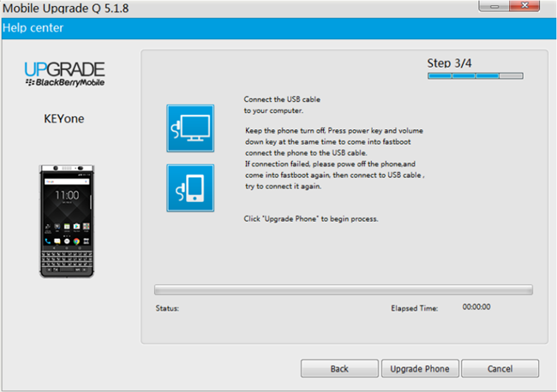557x392 pixels.
Task: Click the empty upgrade progress bar
Action: pos(343,289)
